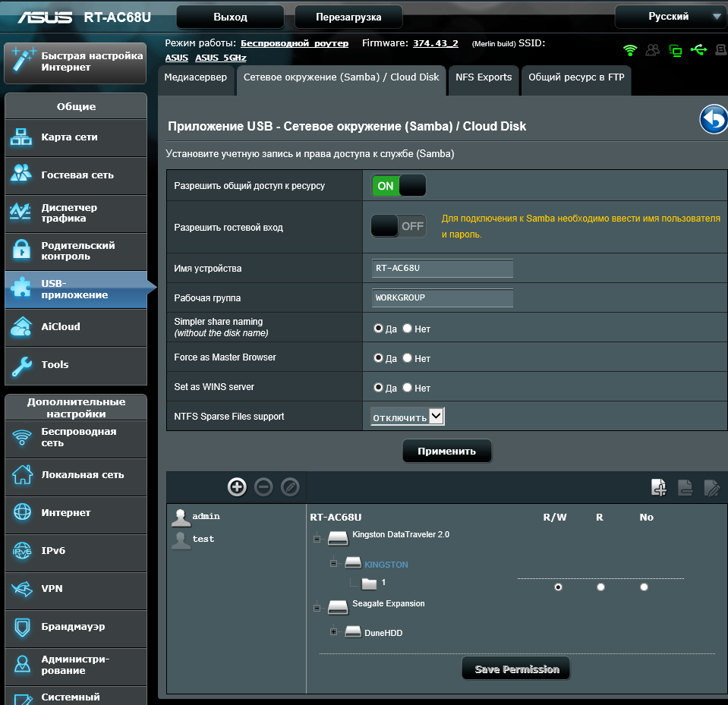Open the NTFS Sparse Files support dropdown
Viewport: 728px width, 705px height.
point(407,417)
